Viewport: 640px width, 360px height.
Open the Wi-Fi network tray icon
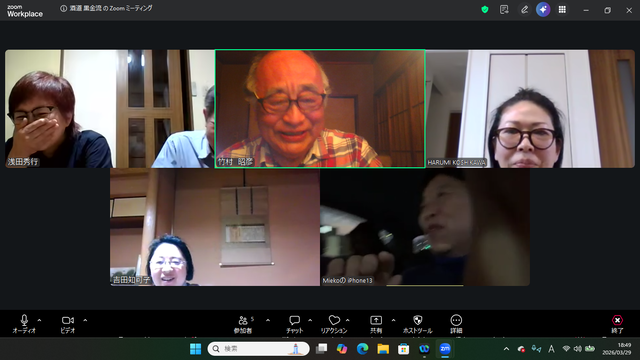coord(566,349)
